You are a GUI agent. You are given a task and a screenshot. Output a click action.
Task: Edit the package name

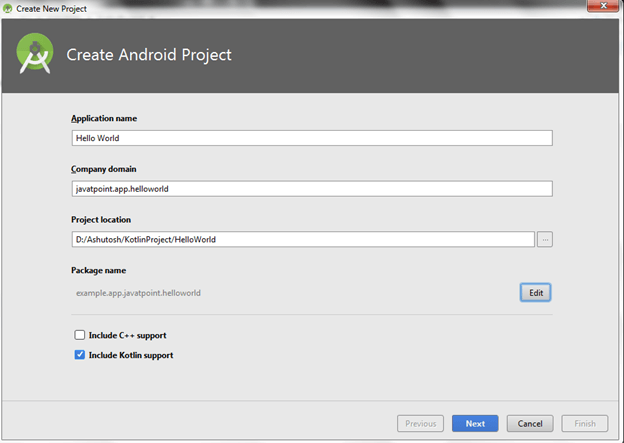(x=535, y=293)
